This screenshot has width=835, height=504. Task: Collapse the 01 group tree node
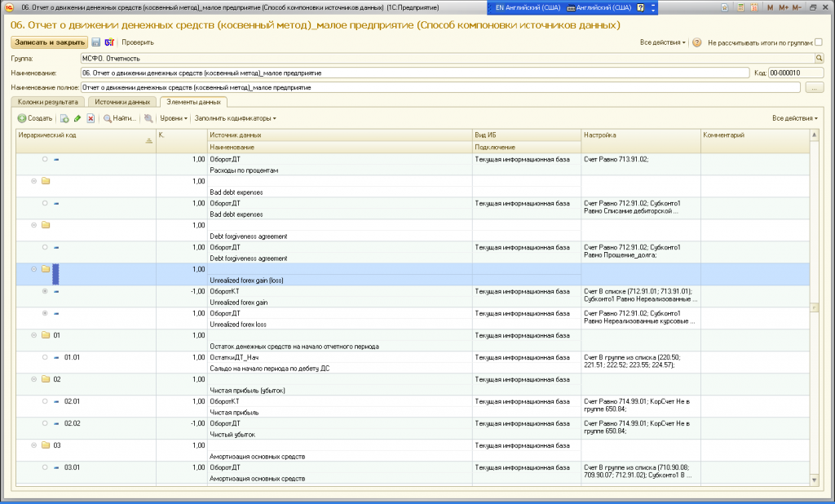pyautogui.click(x=33, y=335)
